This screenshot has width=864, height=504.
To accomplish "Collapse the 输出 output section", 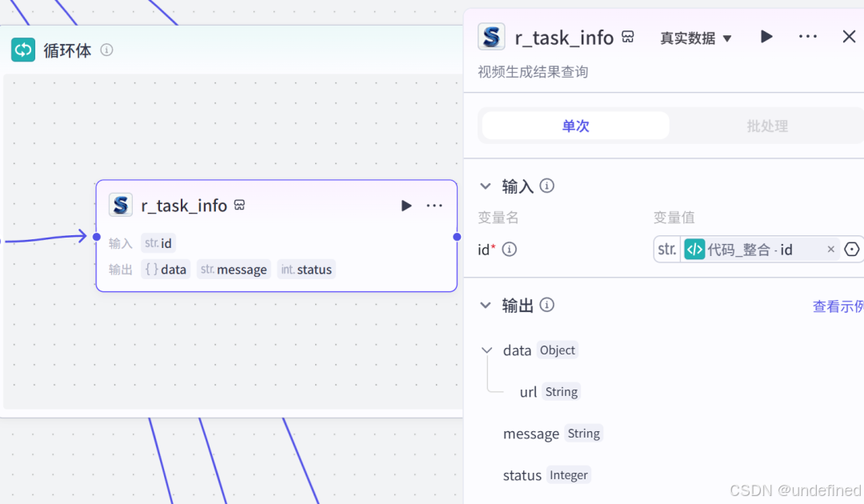I will (x=486, y=305).
